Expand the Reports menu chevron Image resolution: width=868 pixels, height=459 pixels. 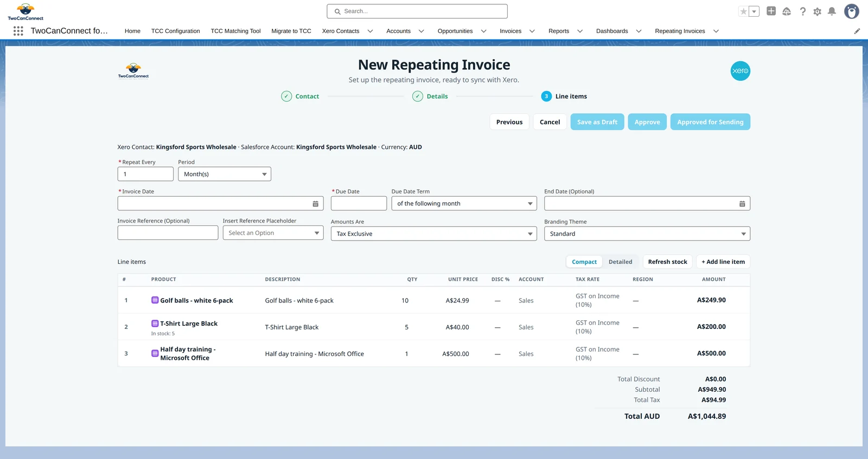point(579,31)
